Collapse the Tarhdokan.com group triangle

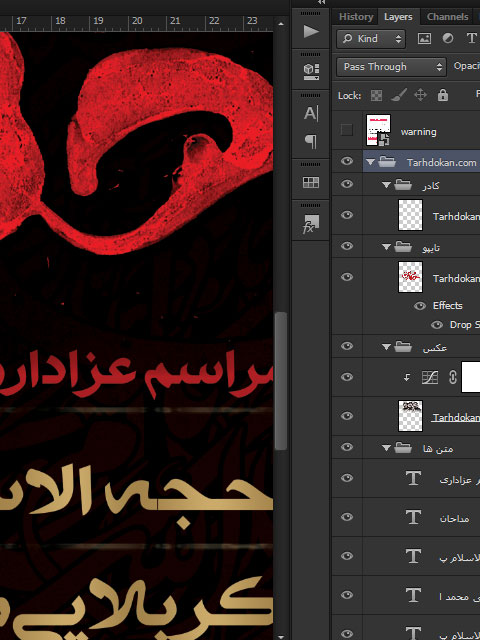(x=370, y=162)
